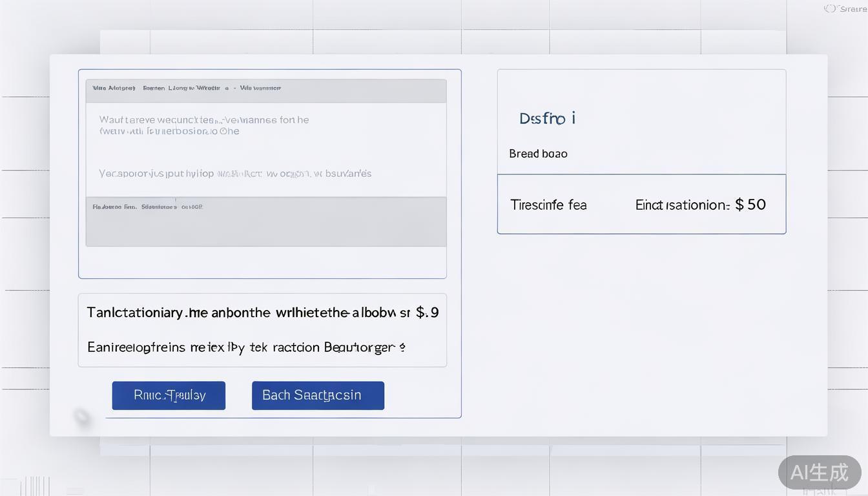The height and width of the screenshot is (496, 868).
Task: Click the Tirescinfe fea label
Action: [x=548, y=205]
